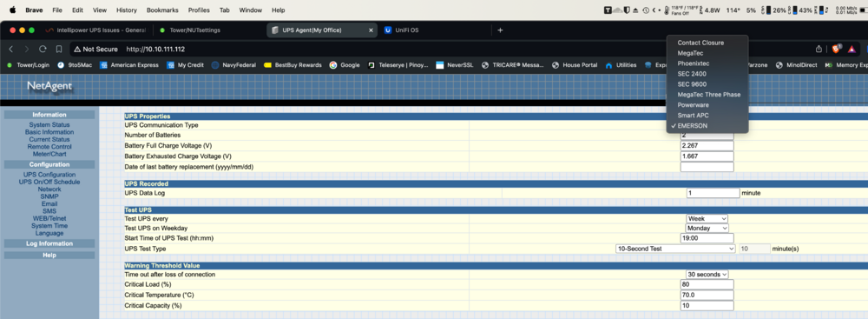Open the 9to5Mac bookmark
This screenshot has width=868, height=319.
(x=76, y=65)
